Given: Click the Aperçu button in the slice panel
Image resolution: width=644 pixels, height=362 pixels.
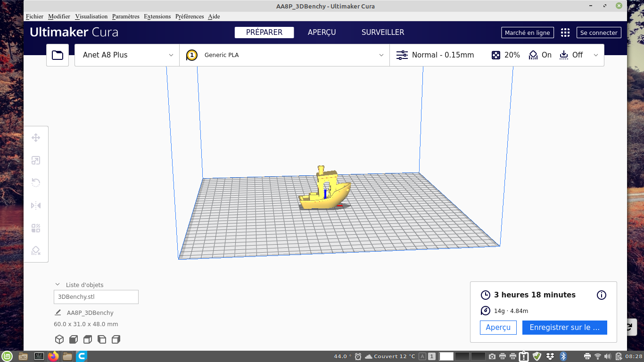Looking at the screenshot, I should 498,328.
